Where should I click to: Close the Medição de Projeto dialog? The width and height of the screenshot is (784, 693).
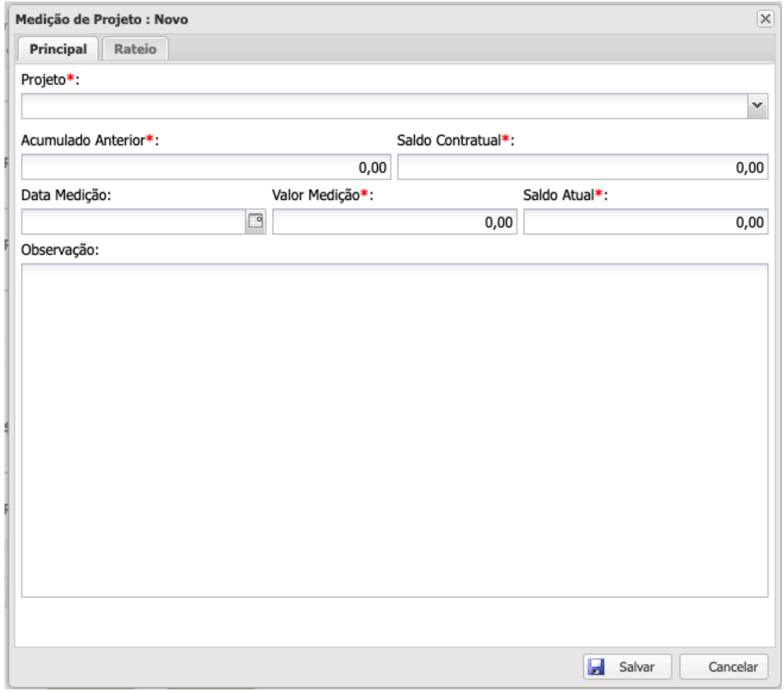pyautogui.click(x=765, y=19)
